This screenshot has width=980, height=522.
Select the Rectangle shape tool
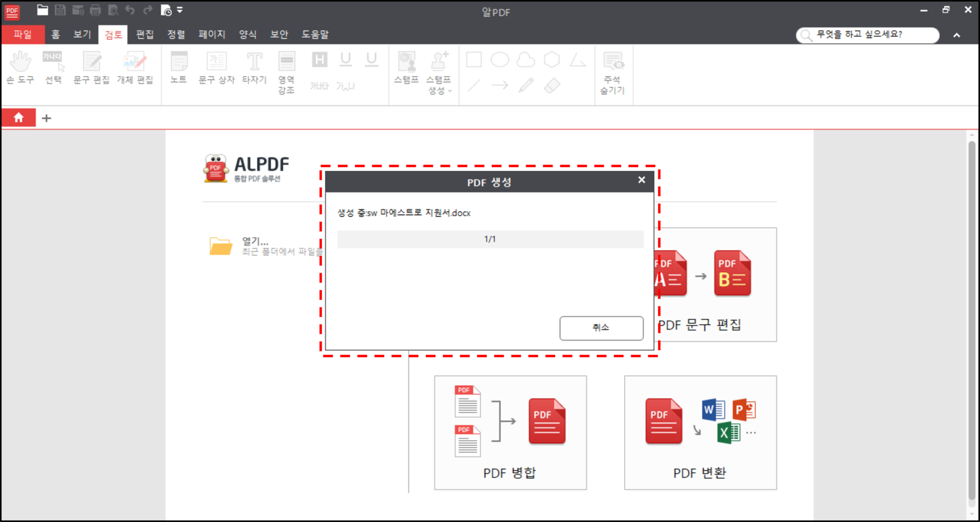pos(474,60)
